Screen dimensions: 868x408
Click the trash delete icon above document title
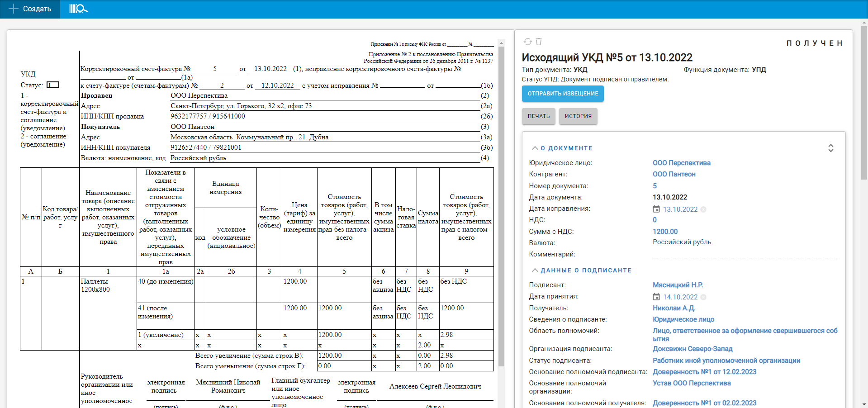point(539,42)
